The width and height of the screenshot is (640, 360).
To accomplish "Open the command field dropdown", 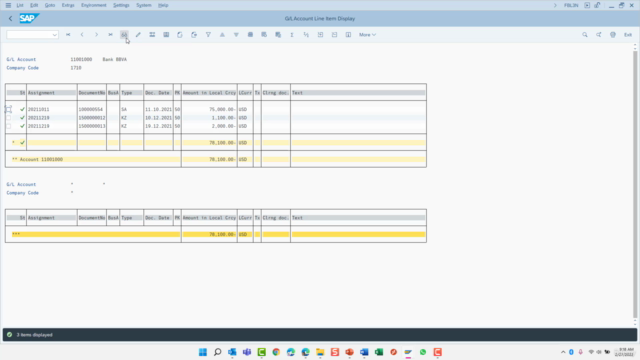I will 54,35.
